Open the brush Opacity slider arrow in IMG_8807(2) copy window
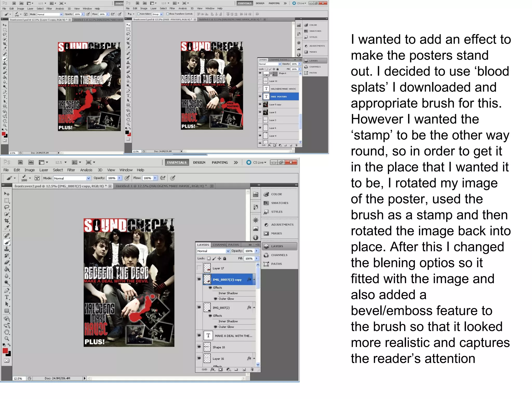The image size is (532, 399). point(119,178)
